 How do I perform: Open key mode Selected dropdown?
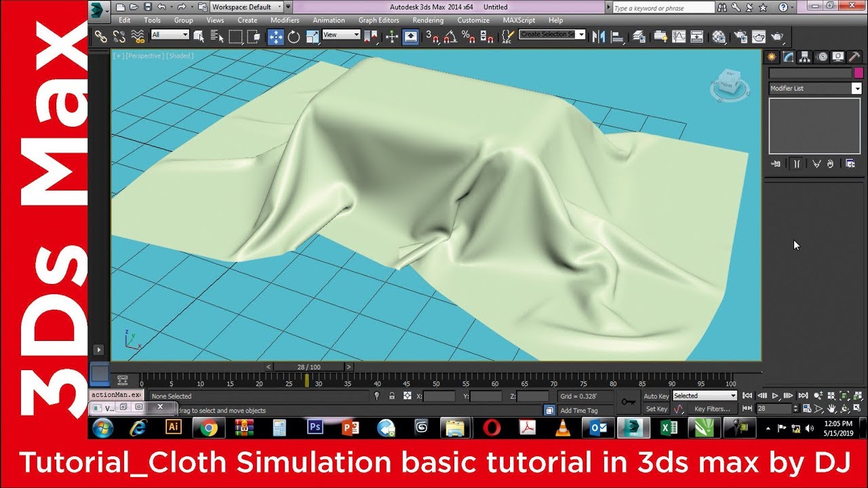point(705,396)
